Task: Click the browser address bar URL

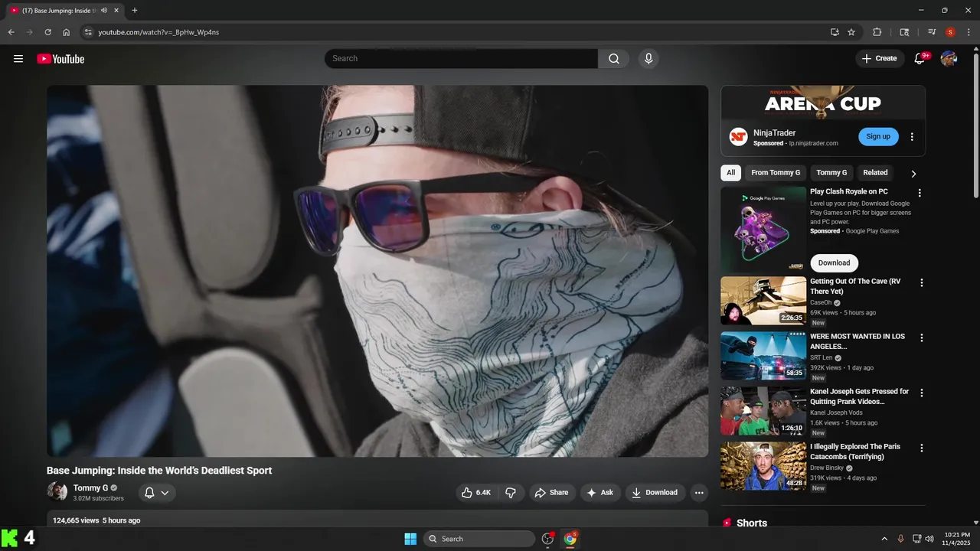Action: (x=158, y=32)
